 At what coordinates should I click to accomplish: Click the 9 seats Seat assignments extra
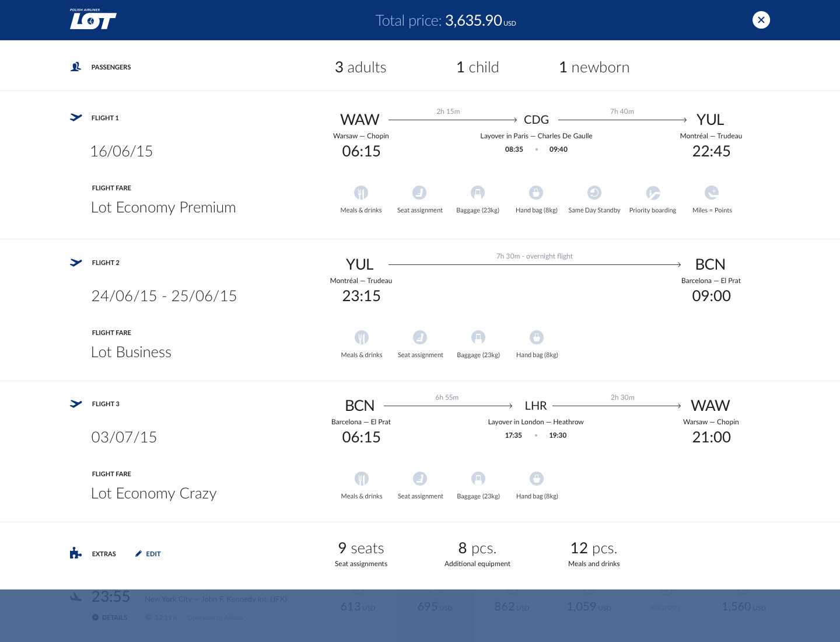click(x=361, y=554)
